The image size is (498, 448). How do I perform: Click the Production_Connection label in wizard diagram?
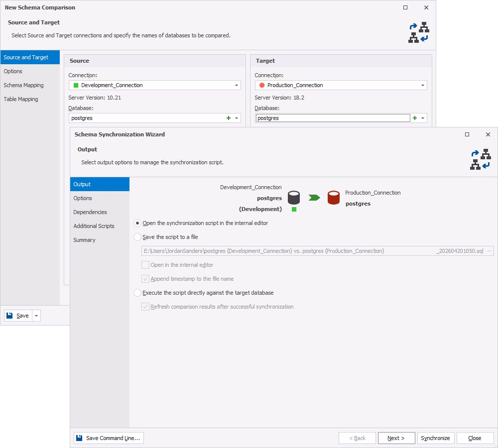click(x=373, y=193)
